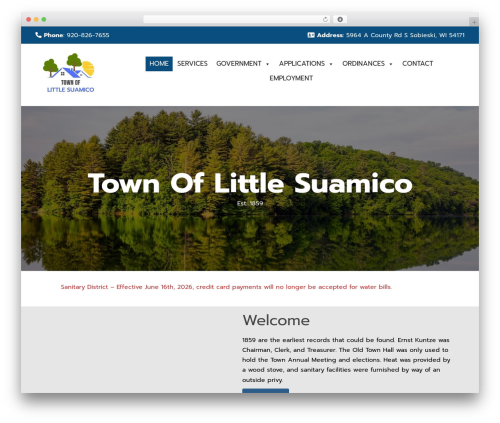
Task: Open the ORDINANCES menu
Action: coord(363,64)
